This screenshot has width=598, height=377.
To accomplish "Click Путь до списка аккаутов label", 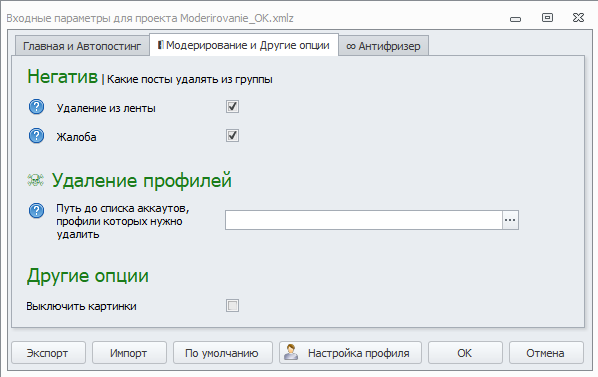I will click(x=123, y=221).
